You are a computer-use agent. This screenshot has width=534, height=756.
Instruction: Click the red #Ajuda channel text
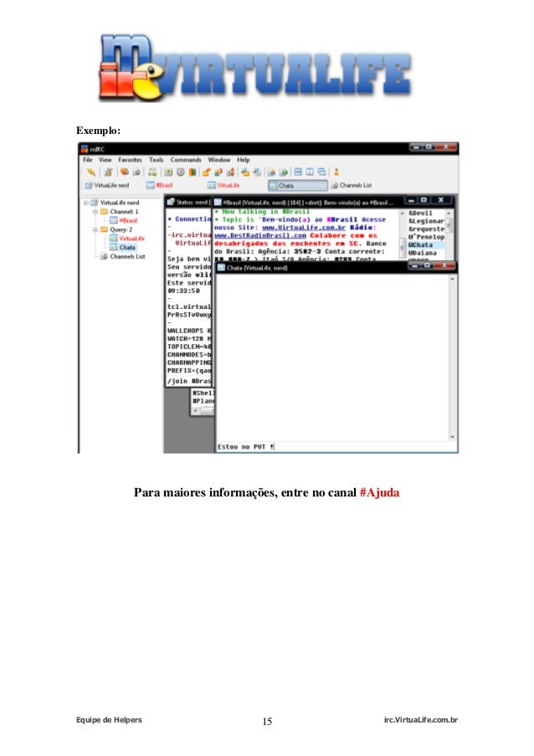(379, 493)
